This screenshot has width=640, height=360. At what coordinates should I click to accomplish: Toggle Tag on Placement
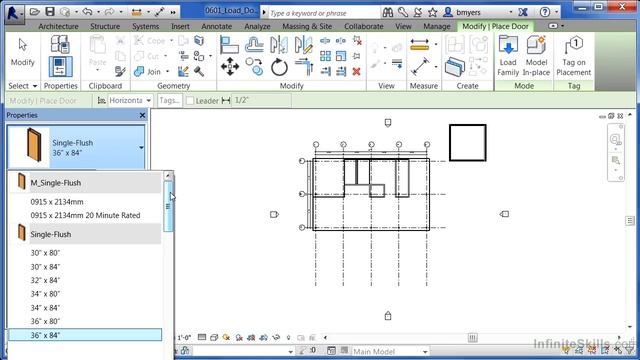[x=573, y=56]
